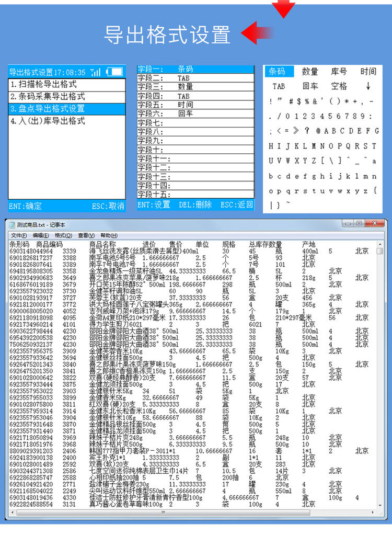Open the 查看(V) menu in Notepad
The image size is (392, 535).
point(86,236)
